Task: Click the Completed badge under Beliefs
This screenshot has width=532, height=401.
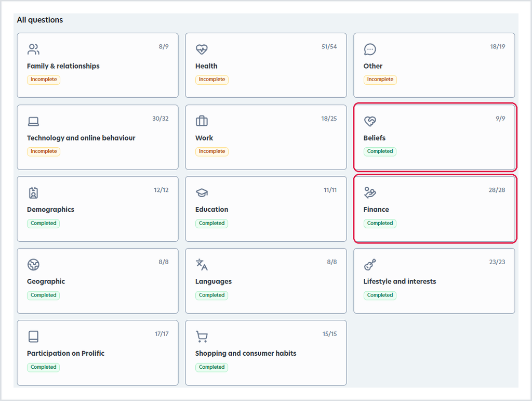Action: coord(380,151)
